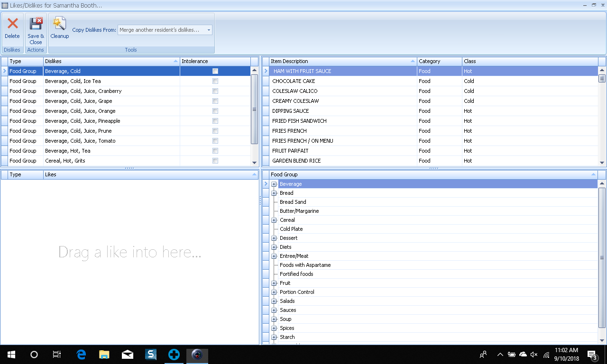Screen dimensions: 607x364
Task: Sort by Class column header
Action: [530, 61]
